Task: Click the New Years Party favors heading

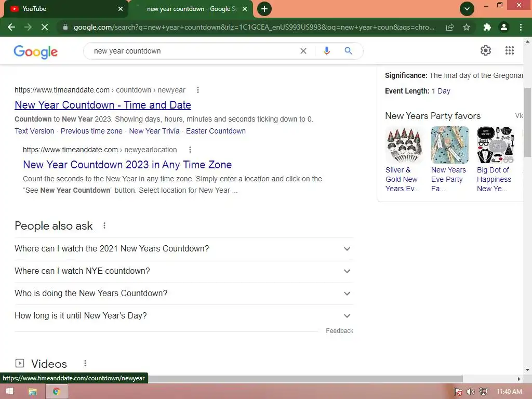Action: pos(433,116)
